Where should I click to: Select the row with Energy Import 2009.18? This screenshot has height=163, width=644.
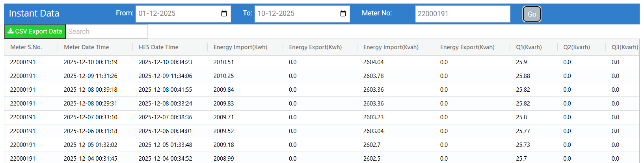pos(223,145)
